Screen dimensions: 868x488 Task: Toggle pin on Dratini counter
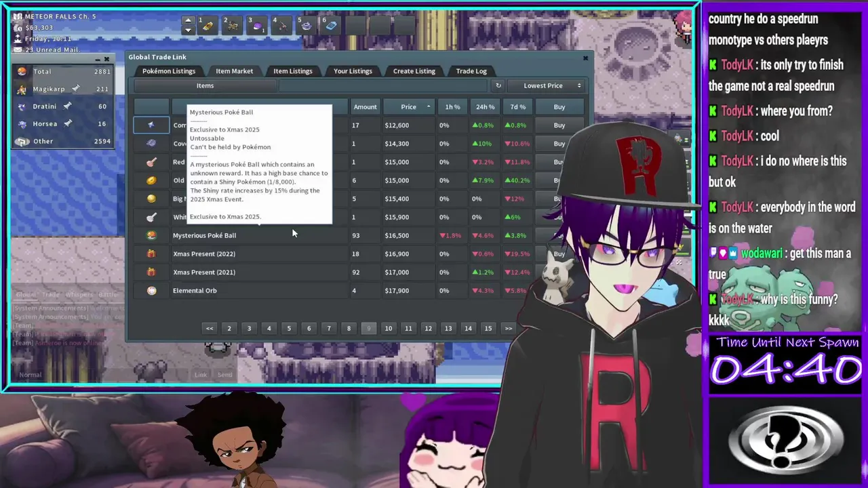point(67,106)
